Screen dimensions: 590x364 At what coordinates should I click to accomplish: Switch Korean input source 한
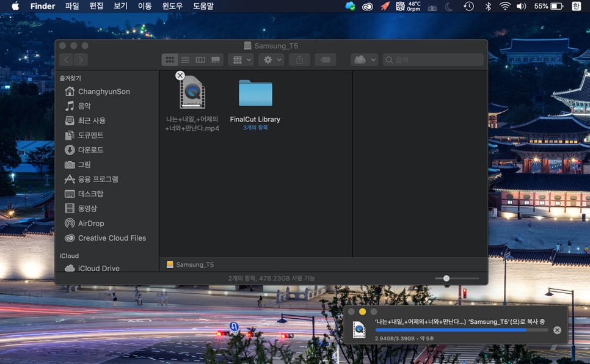click(576, 6)
